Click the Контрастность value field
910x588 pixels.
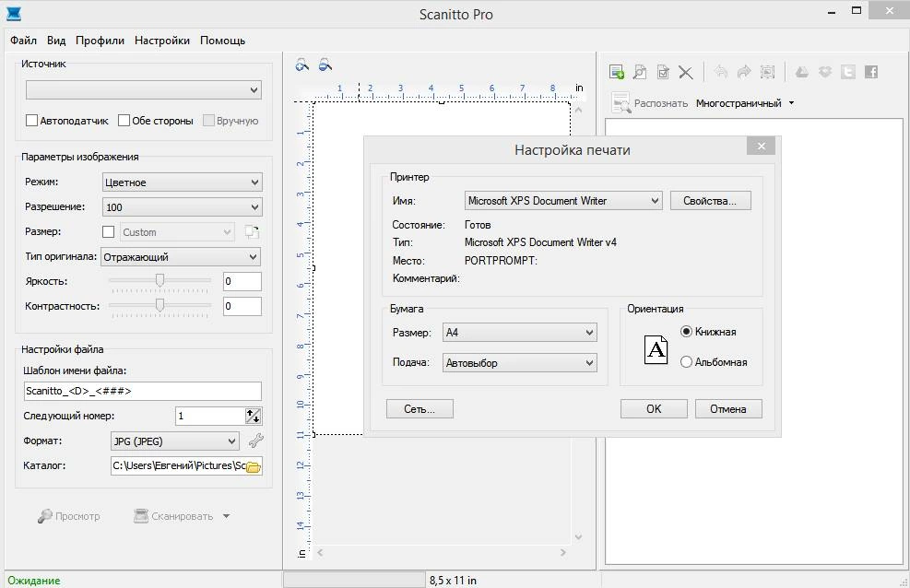pyautogui.click(x=242, y=306)
